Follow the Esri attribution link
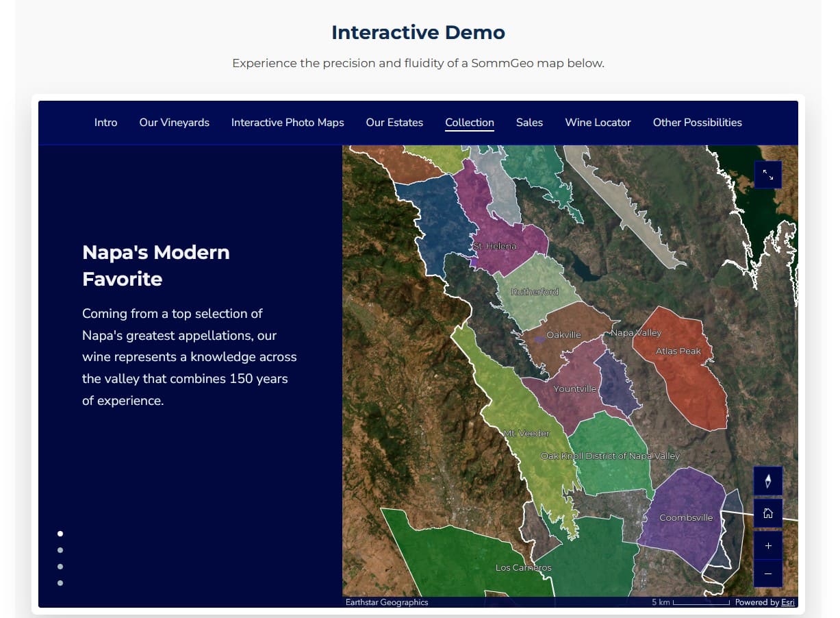 [x=788, y=602]
